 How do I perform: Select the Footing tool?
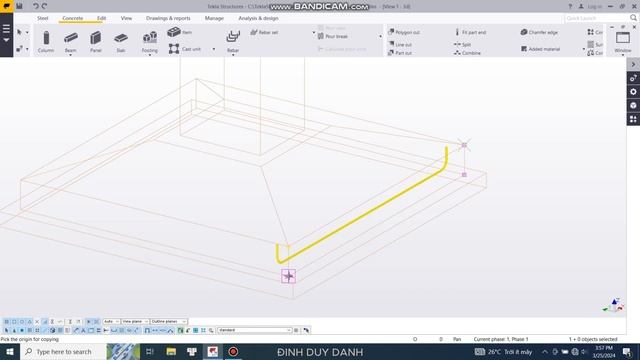150,42
